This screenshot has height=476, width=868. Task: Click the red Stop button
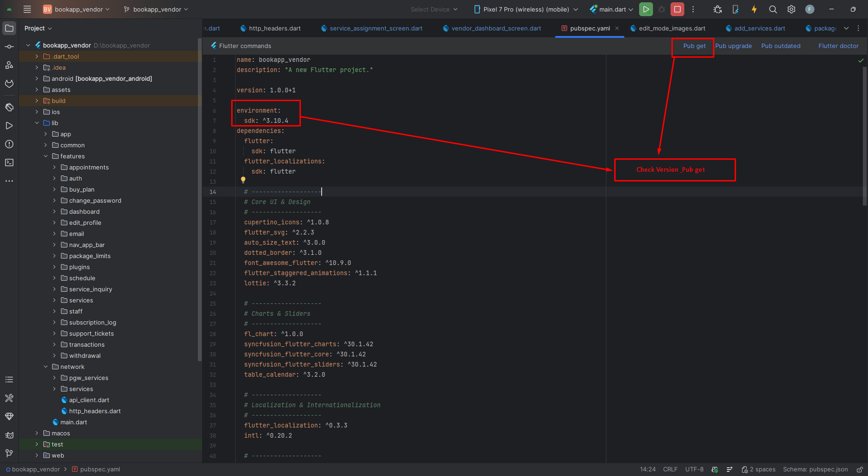(677, 9)
